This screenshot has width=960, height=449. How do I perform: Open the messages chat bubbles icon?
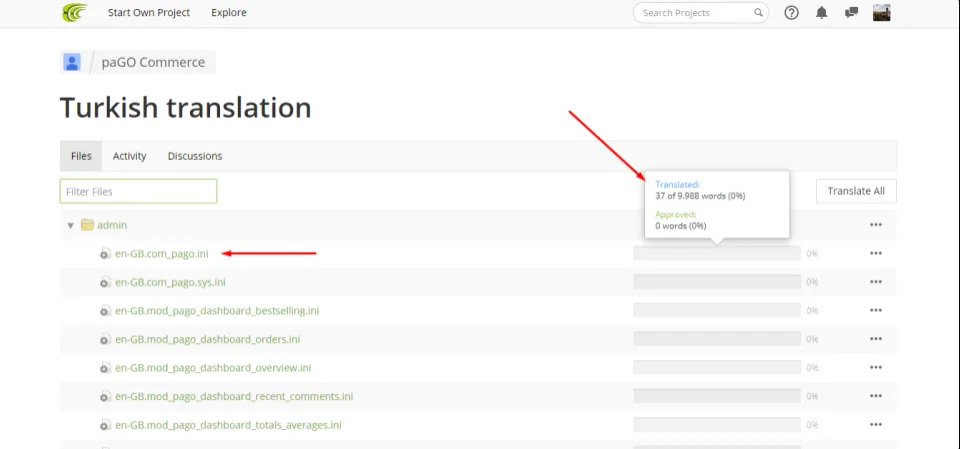[x=851, y=13]
